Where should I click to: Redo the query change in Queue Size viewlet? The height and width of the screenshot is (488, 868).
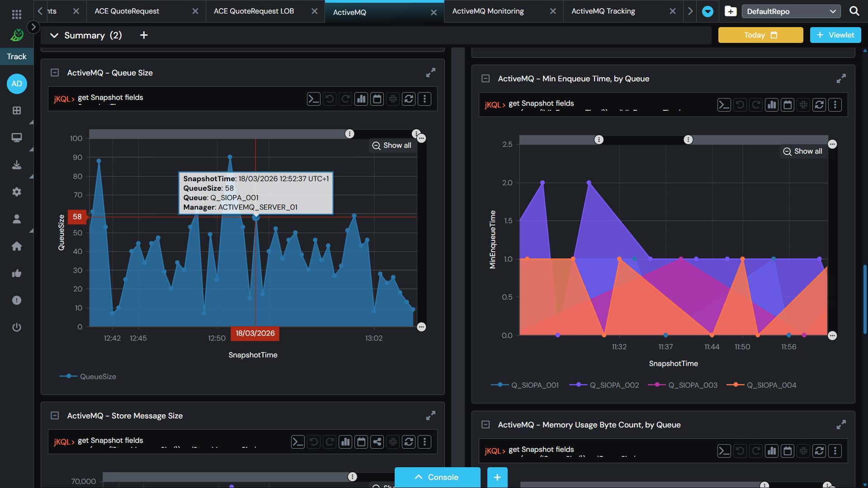pos(345,99)
